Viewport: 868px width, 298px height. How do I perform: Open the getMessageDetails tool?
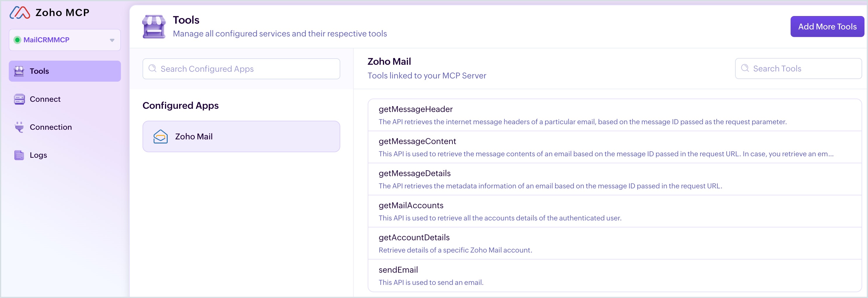pyautogui.click(x=615, y=179)
